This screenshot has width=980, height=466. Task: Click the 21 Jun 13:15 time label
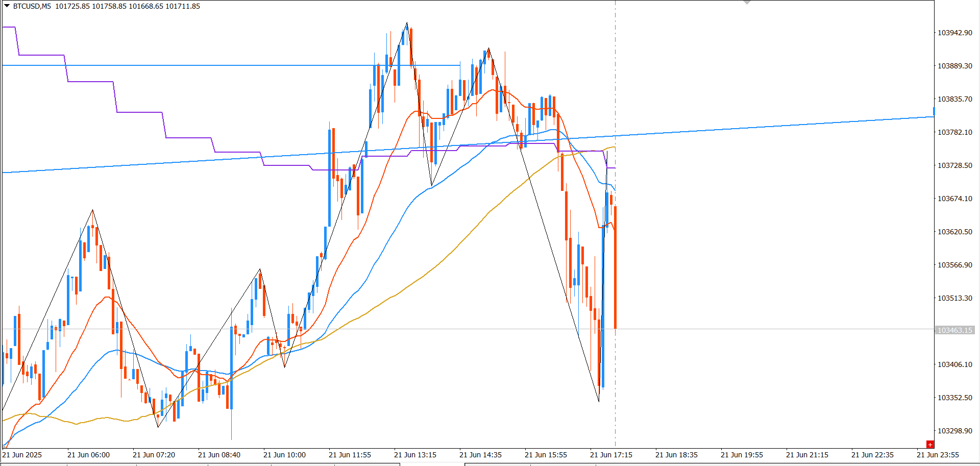[x=415, y=455]
